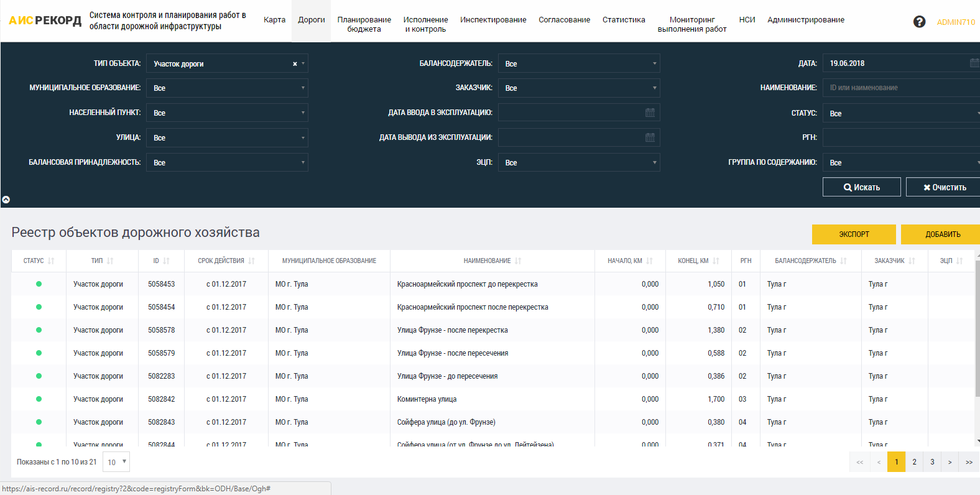The width and height of the screenshot is (980, 495).
Task: Expand Муниципальное образование dropdown
Action: point(227,88)
